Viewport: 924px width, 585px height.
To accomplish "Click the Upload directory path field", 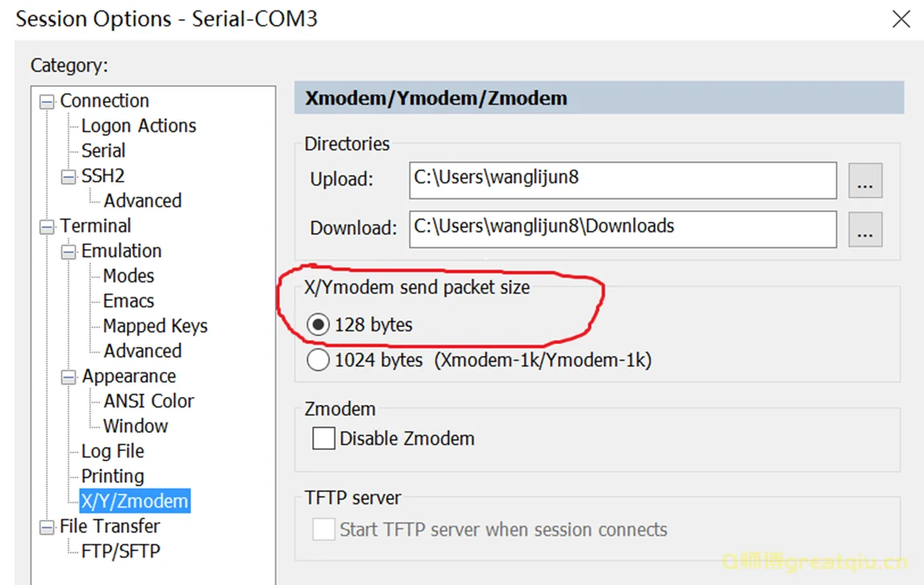I will coord(622,180).
